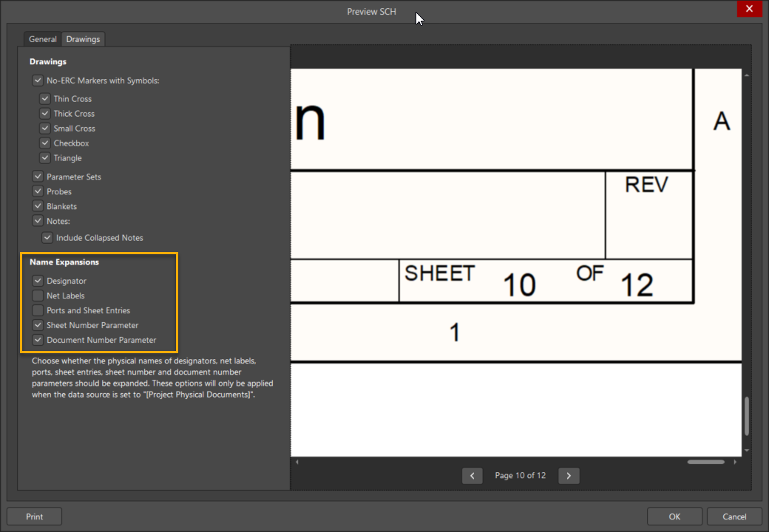Image resolution: width=769 pixels, height=532 pixels.
Task: Disable Probes drawing
Action: (38, 191)
